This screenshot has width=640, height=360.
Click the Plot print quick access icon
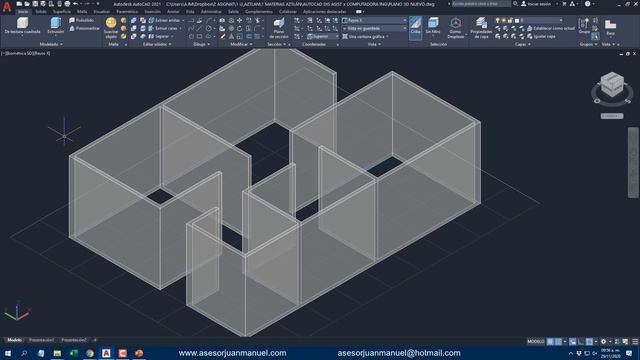click(67, 4)
